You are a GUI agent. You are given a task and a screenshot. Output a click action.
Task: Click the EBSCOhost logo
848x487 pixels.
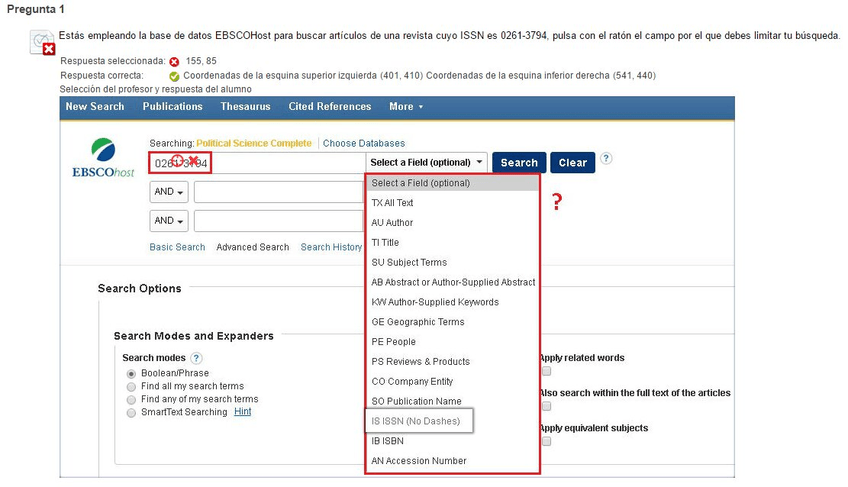[x=103, y=157]
